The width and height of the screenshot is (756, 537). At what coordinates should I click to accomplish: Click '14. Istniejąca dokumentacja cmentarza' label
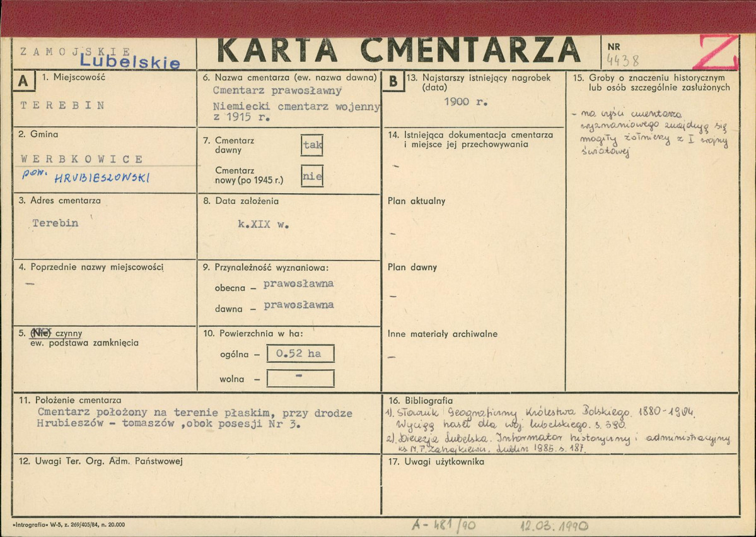point(470,139)
